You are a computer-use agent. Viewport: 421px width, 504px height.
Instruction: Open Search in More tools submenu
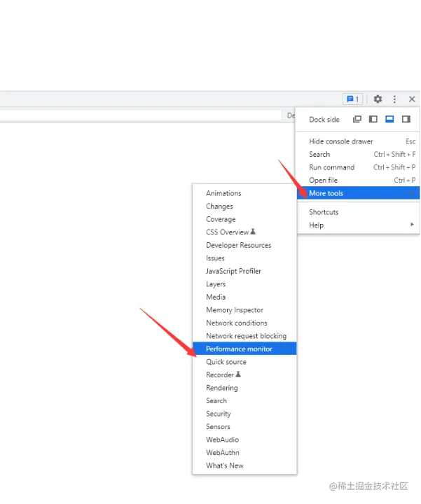pos(244,400)
